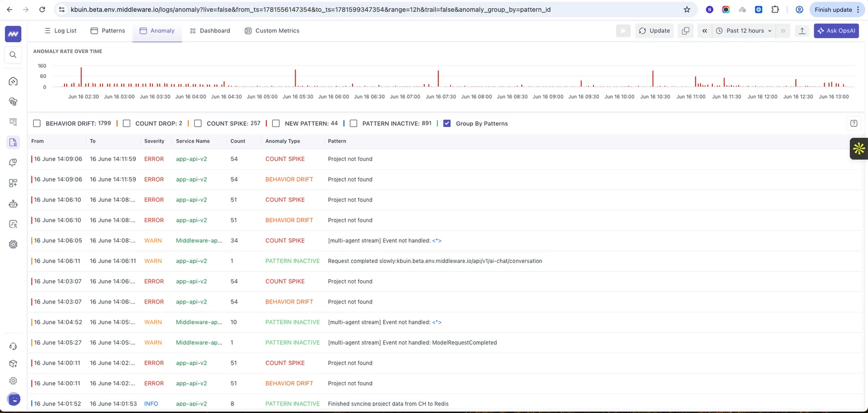Screen dimensions: 868x413
Task: Open the user avatar at sidebar bottom
Action: [14, 399]
